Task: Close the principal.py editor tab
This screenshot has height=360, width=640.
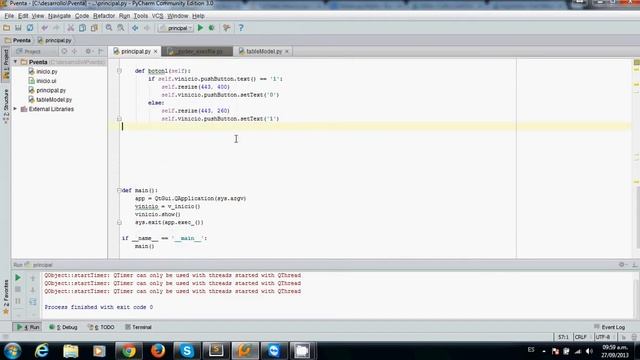Action: click(156, 51)
